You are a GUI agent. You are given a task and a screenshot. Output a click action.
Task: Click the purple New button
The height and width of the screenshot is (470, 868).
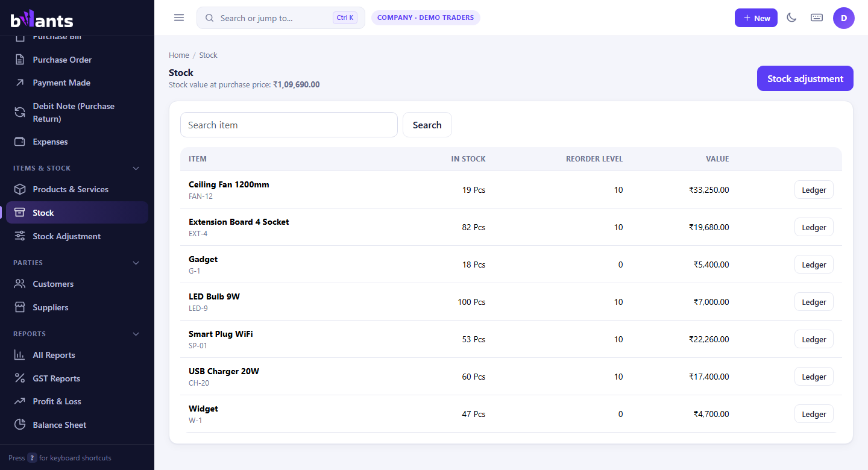click(x=756, y=18)
